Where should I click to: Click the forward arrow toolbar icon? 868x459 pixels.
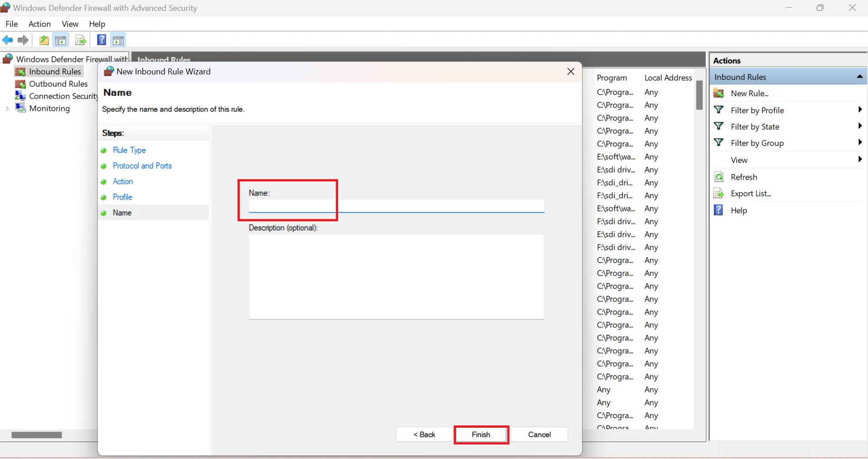click(x=23, y=40)
